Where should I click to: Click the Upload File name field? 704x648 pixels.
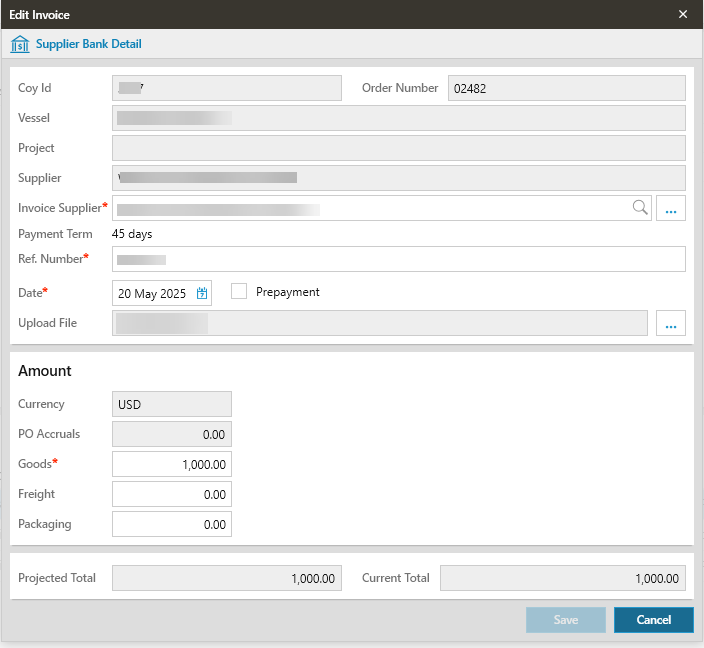click(x=380, y=323)
